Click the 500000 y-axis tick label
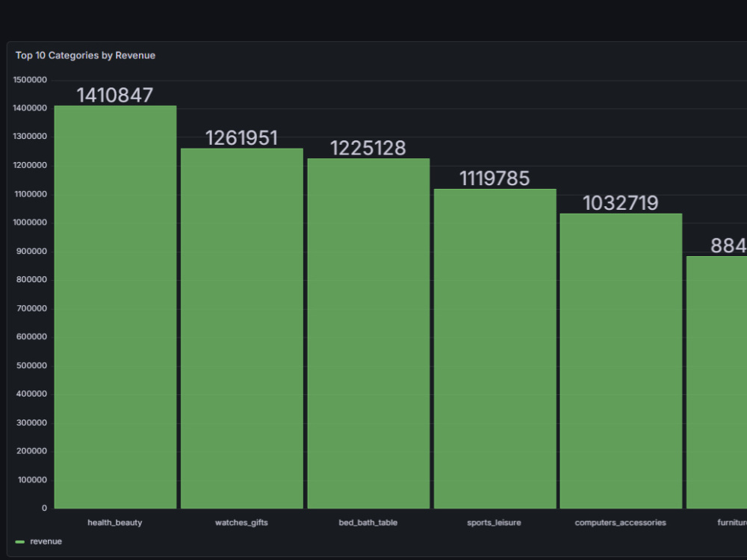747x560 pixels. click(31, 365)
